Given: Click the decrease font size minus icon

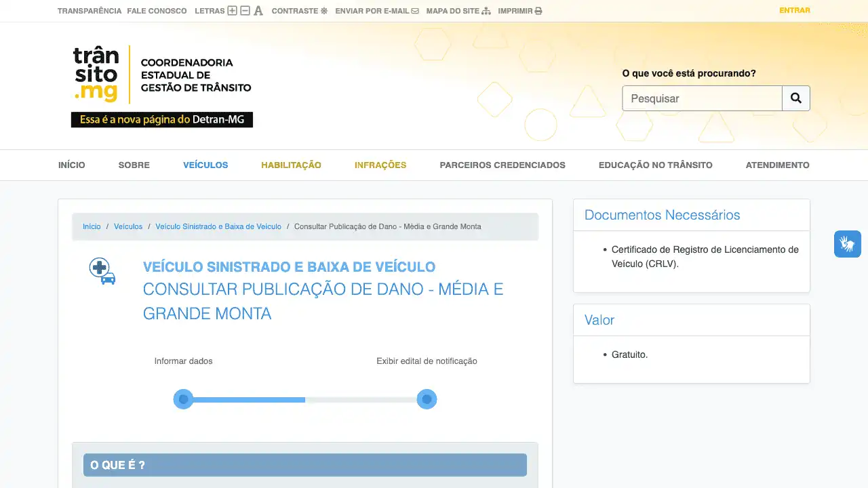Looking at the screenshot, I should point(245,11).
